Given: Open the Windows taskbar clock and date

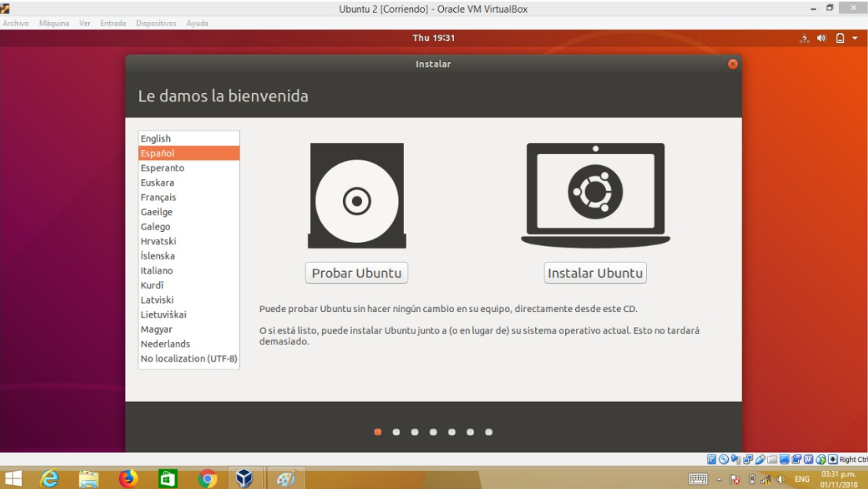Looking at the screenshot, I should coord(839,479).
